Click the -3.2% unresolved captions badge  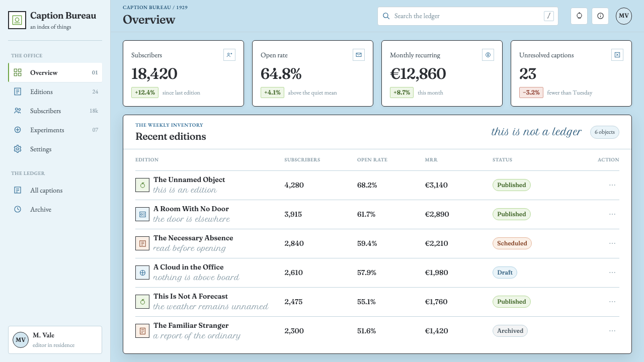[x=531, y=93]
